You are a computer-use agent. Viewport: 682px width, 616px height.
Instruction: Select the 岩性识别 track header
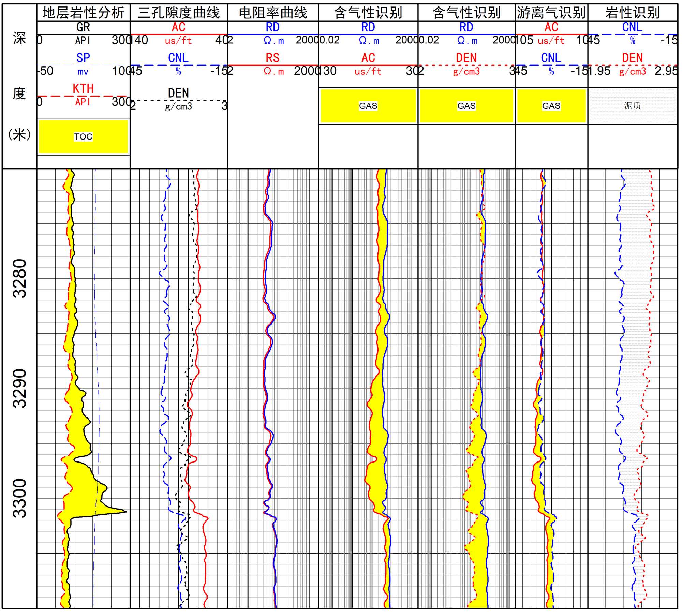(x=633, y=13)
